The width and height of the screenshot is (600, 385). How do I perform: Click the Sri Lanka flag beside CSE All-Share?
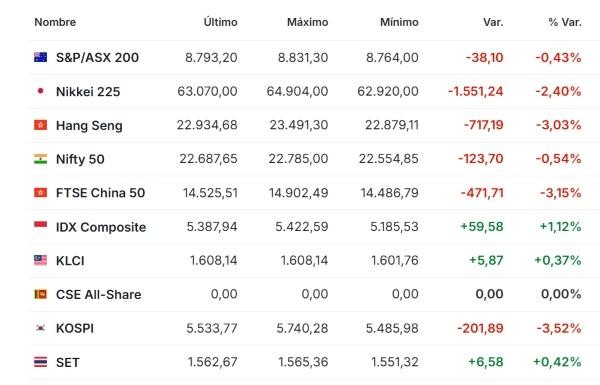tap(41, 294)
